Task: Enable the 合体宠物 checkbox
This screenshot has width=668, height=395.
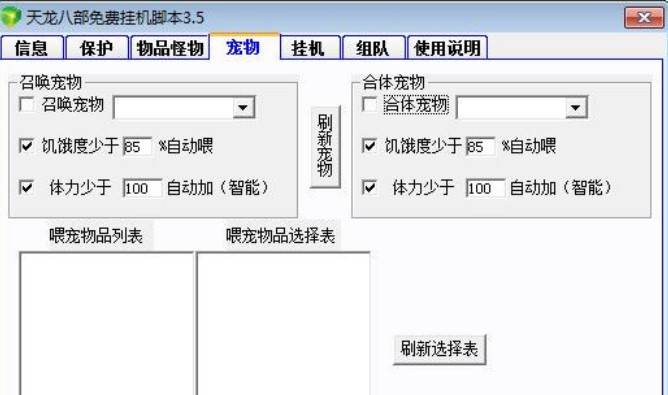Action: click(369, 105)
